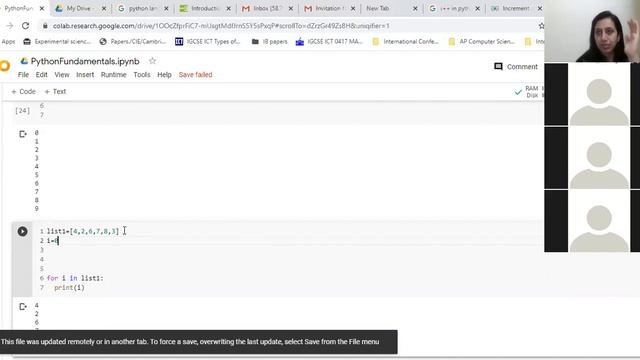Open AP Computer Science bookmark folder
640x360 pixels.
tap(481, 42)
